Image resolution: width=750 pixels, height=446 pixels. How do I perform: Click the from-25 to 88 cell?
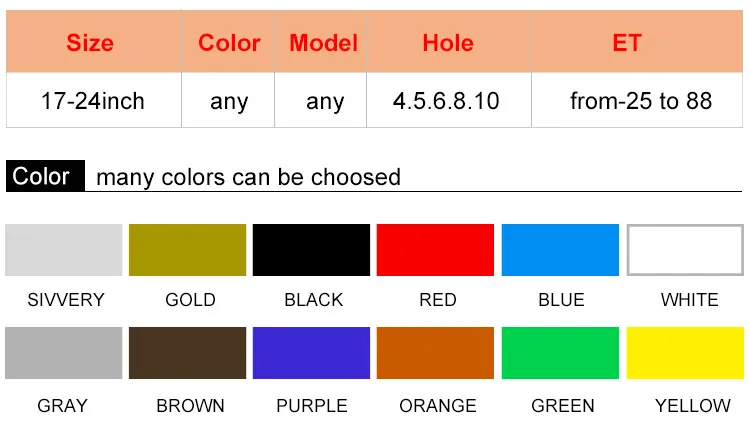[637, 100]
